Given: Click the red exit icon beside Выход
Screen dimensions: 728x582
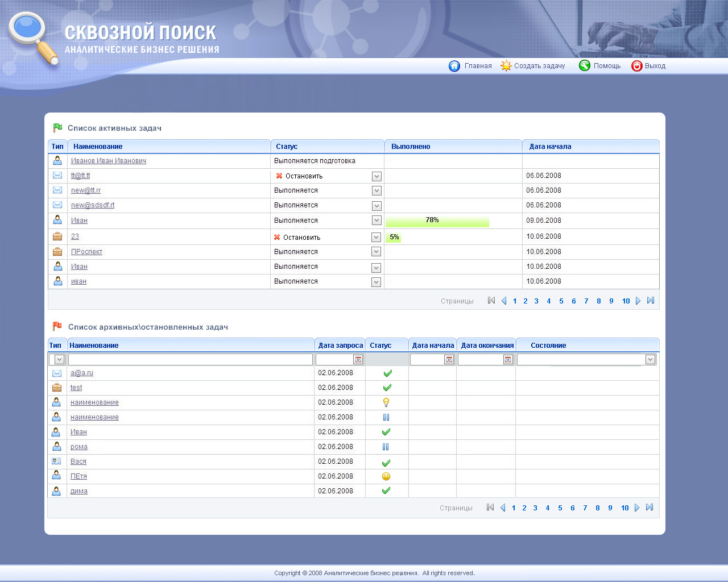Looking at the screenshot, I should point(637,66).
